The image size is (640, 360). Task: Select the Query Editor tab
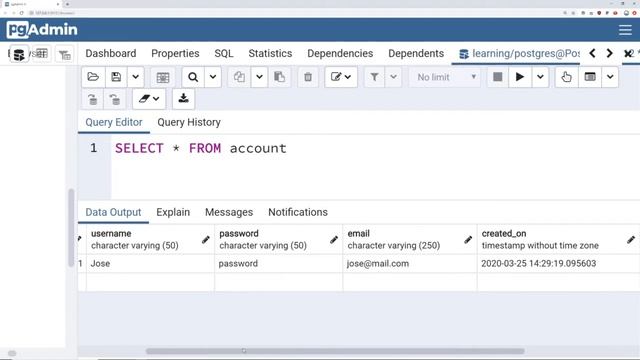tap(113, 122)
